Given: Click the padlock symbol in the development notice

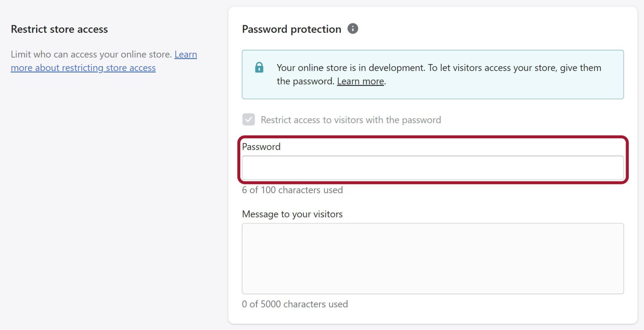Looking at the screenshot, I should [259, 67].
